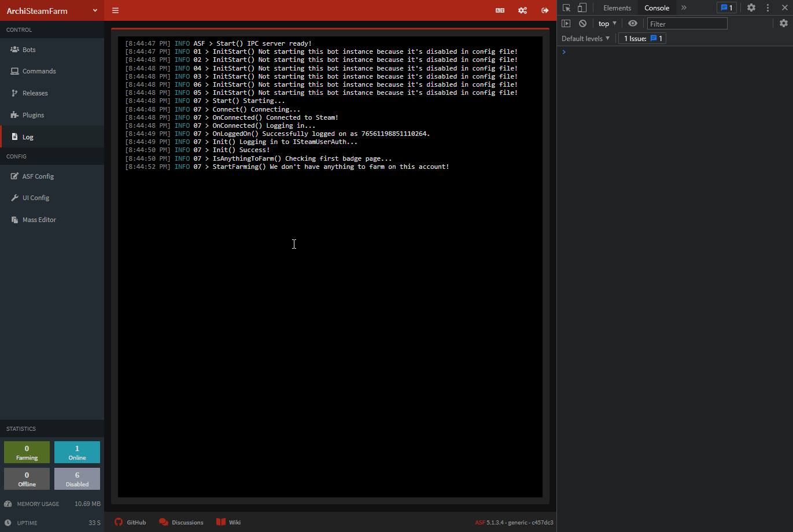Click inside the console Filter field
793x532 pixels.
(x=687, y=23)
